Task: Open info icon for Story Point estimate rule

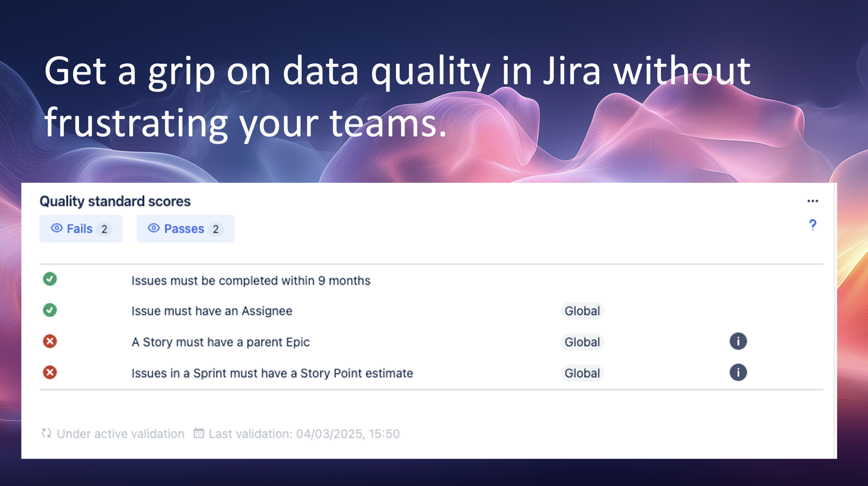Action: (738, 372)
